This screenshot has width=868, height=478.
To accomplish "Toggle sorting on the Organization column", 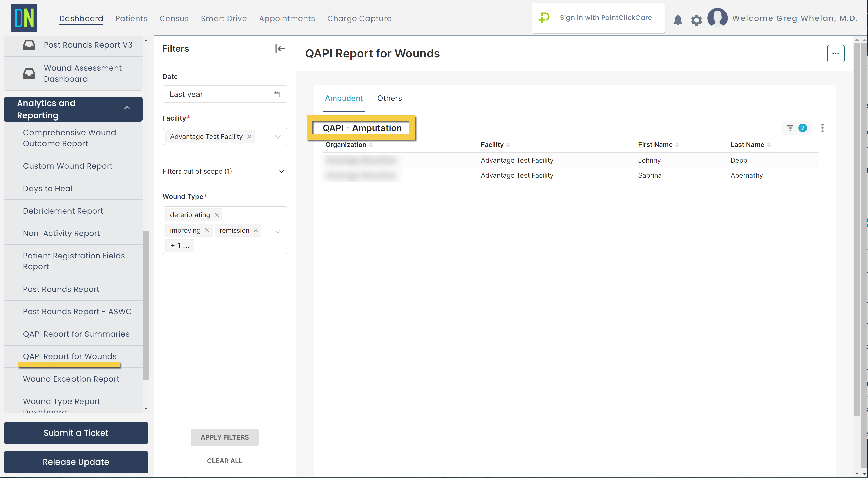I will (x=371, y=145).
